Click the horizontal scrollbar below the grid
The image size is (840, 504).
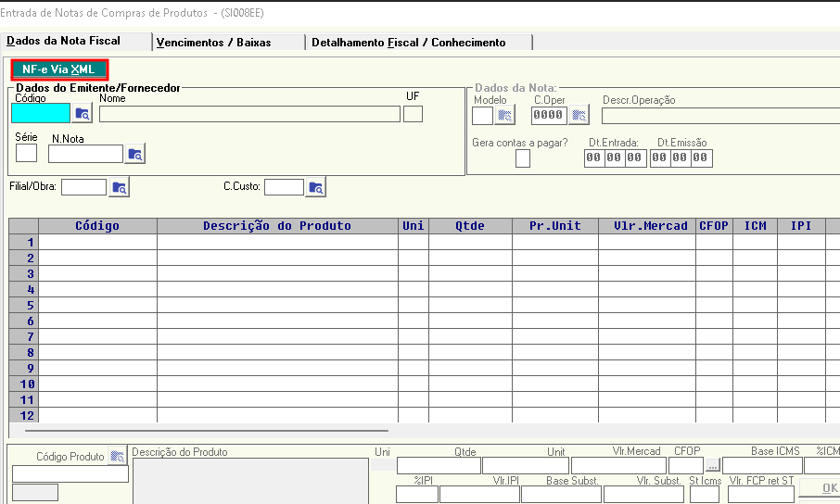206,430
